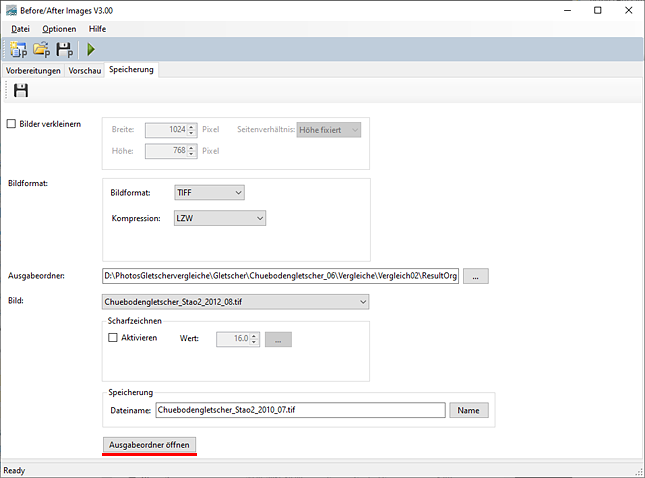Open the Optionen menu
The image size is (645, 478).
(59, 29)
